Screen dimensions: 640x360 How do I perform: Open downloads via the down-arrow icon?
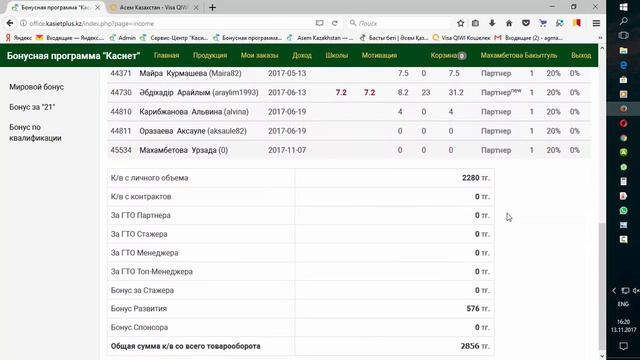pos(492,23)
